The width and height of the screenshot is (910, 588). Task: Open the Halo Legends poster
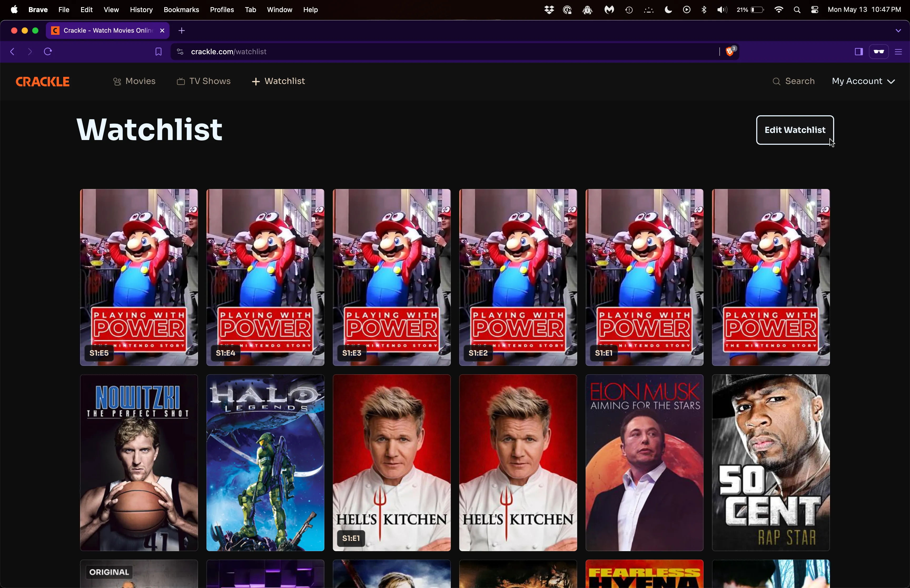(265, 462)
